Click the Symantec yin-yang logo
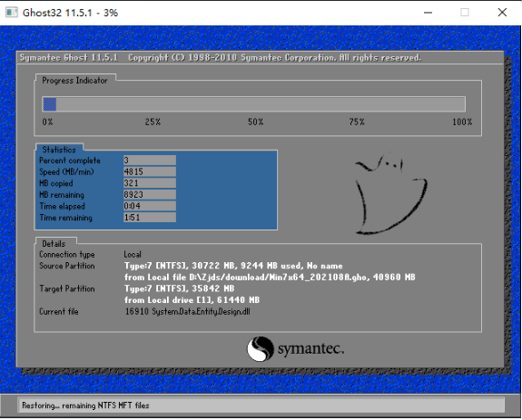 pos(261,349)
